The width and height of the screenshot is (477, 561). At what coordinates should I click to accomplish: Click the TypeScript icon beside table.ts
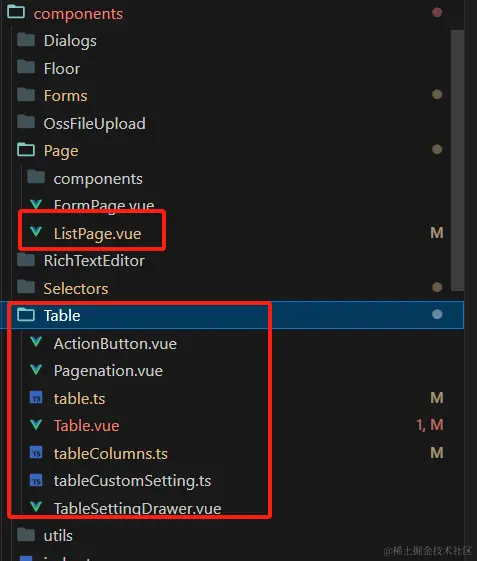36,397
